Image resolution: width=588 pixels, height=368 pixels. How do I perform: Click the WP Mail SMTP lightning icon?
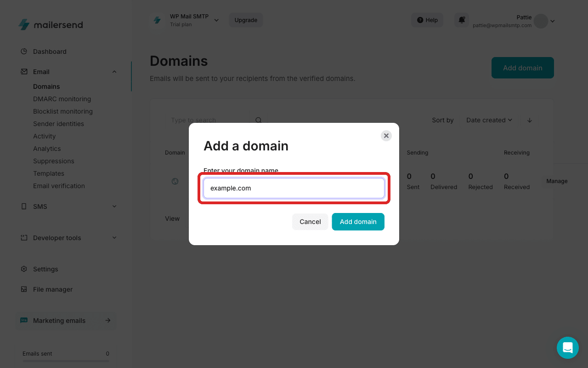[157, 20]
